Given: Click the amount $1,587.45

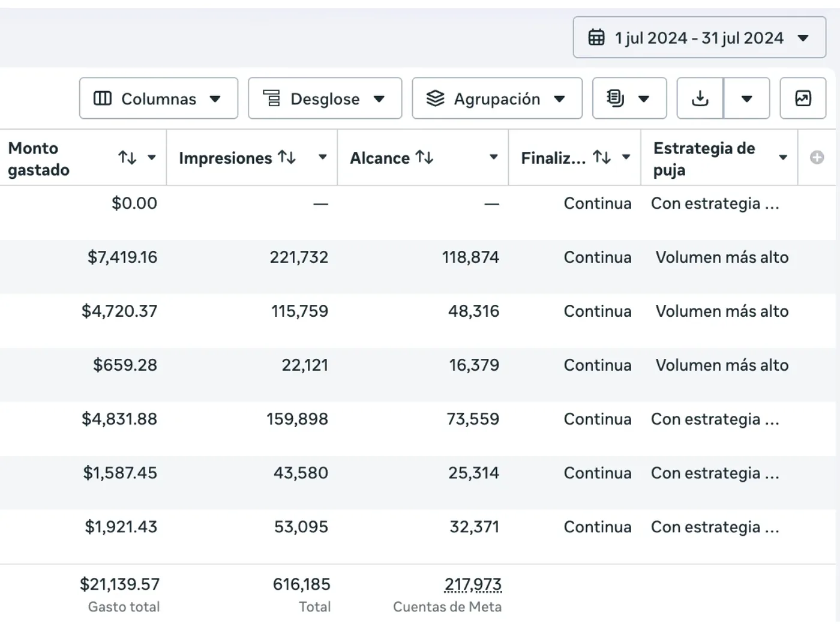Looking at the screenshot, I should pyautogui.click(x=120, y=473).
